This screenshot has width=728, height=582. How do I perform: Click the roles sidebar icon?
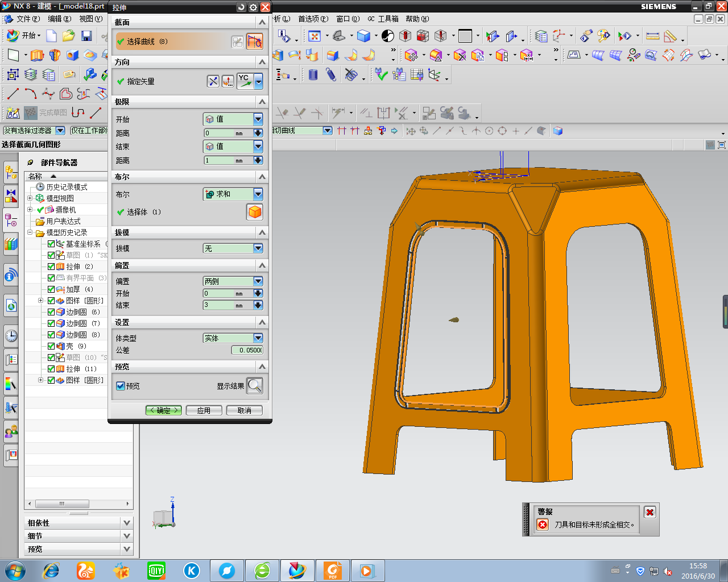click(11, 432)
